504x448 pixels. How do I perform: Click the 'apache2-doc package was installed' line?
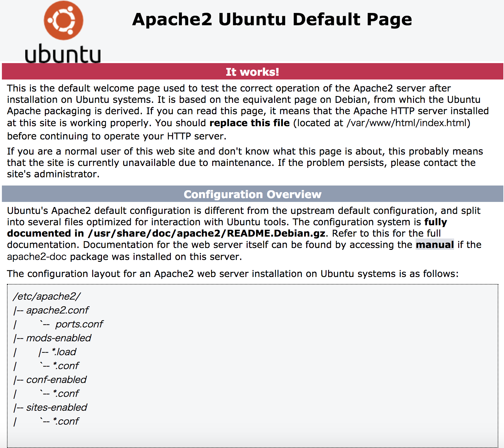tap(124, 256)
